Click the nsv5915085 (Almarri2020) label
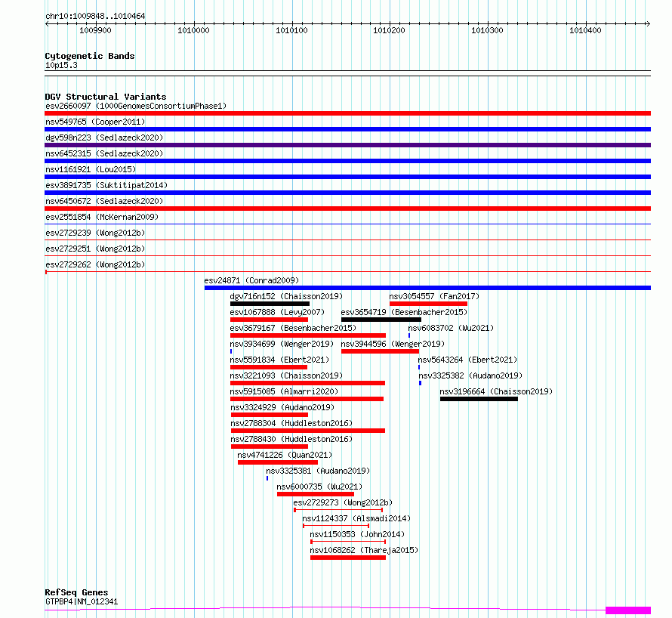 [x=284, y=391]
